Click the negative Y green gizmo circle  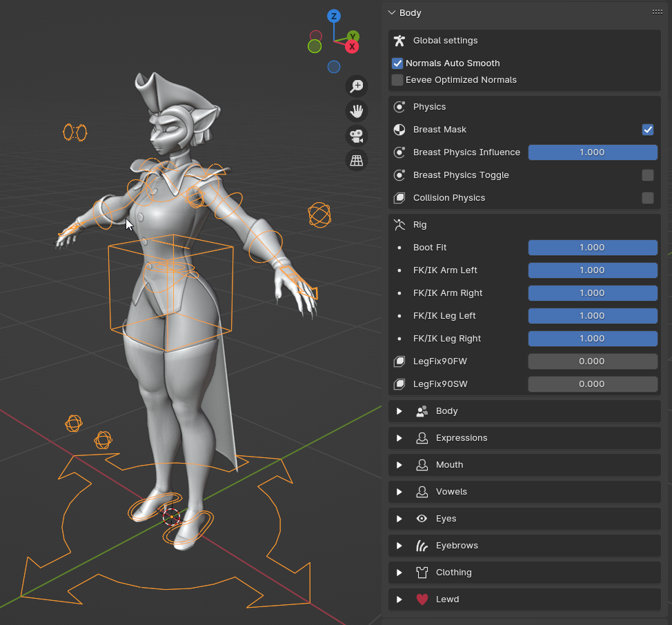[315, 46]
